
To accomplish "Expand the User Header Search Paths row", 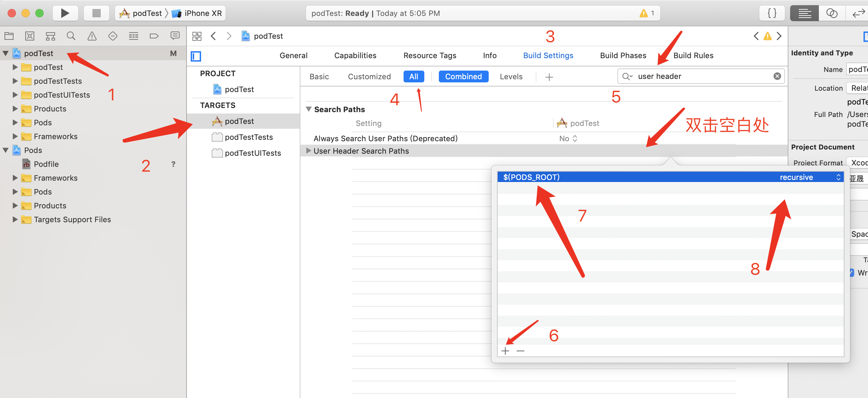I will (x=308, y=151).
